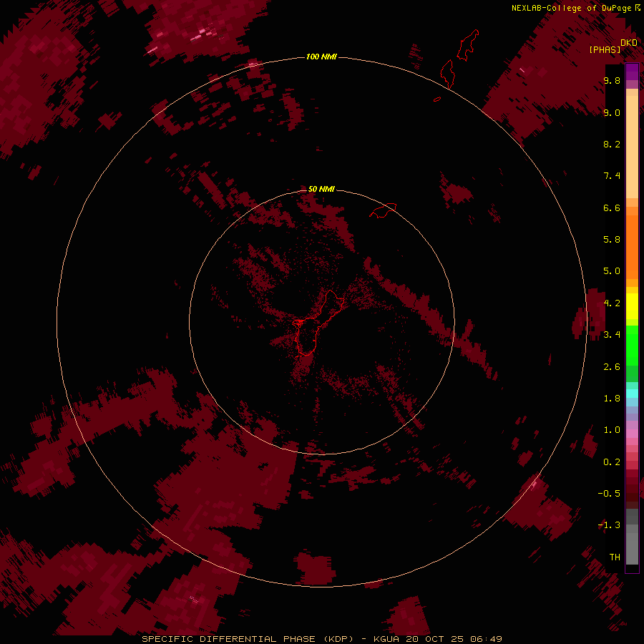The height and width of the screenshot is (644, 644).
Task: Select the purple swatch at legend top
Action: 632,72
